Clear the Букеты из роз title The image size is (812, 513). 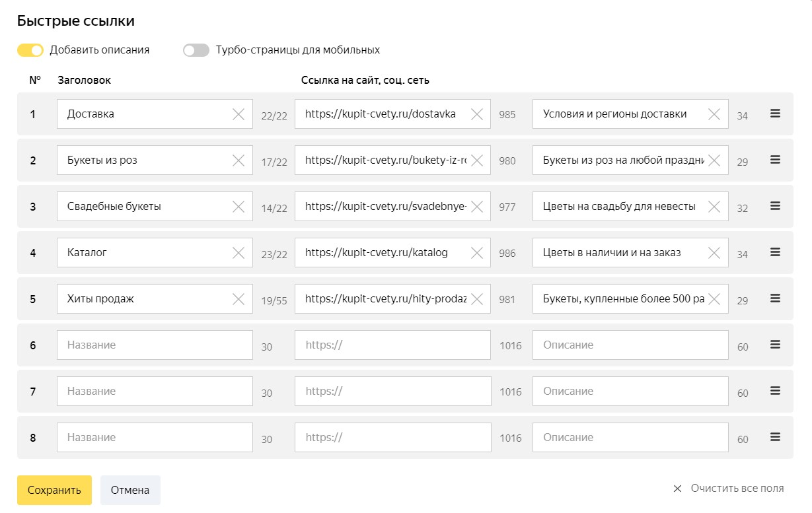pos(239,160)
